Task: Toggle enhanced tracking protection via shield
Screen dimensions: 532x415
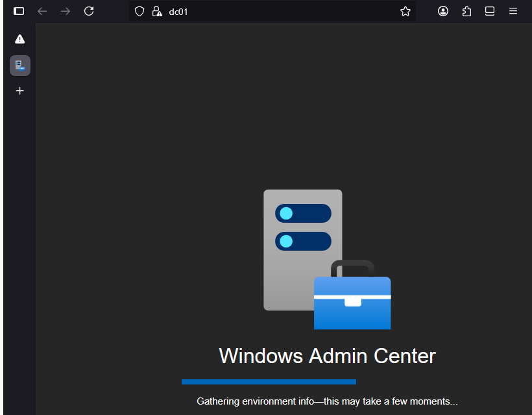Action: point(139,11)
